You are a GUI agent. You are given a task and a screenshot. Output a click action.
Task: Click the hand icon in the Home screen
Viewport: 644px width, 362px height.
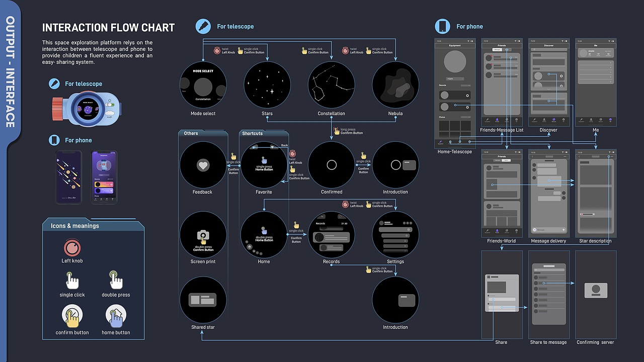264,231
